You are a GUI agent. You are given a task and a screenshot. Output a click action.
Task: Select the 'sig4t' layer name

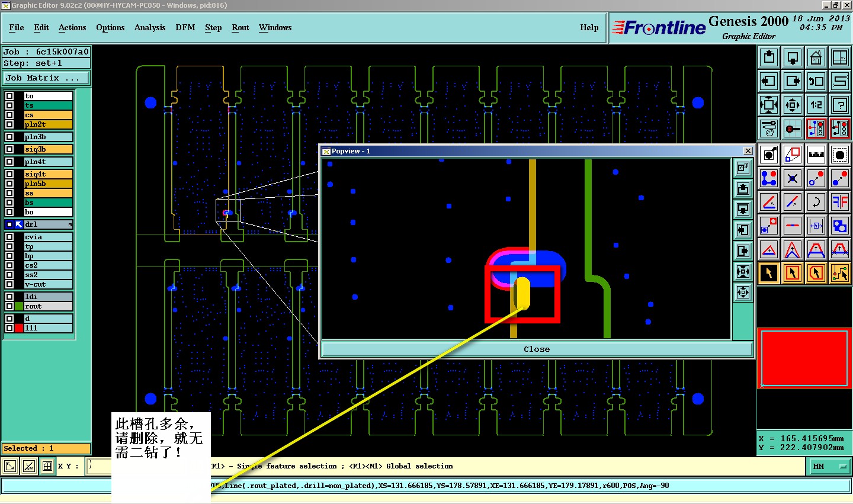click(x=48, y=174)
